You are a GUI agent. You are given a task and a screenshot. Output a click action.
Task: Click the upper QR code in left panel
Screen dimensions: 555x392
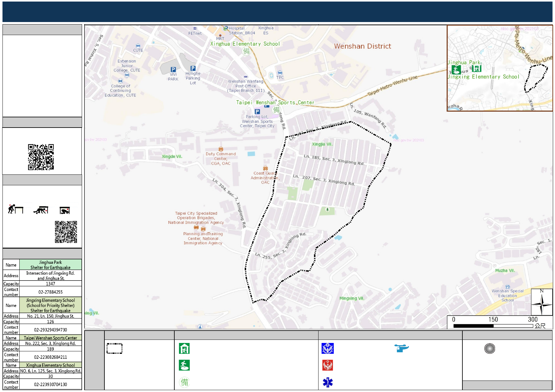pos(41,157)
